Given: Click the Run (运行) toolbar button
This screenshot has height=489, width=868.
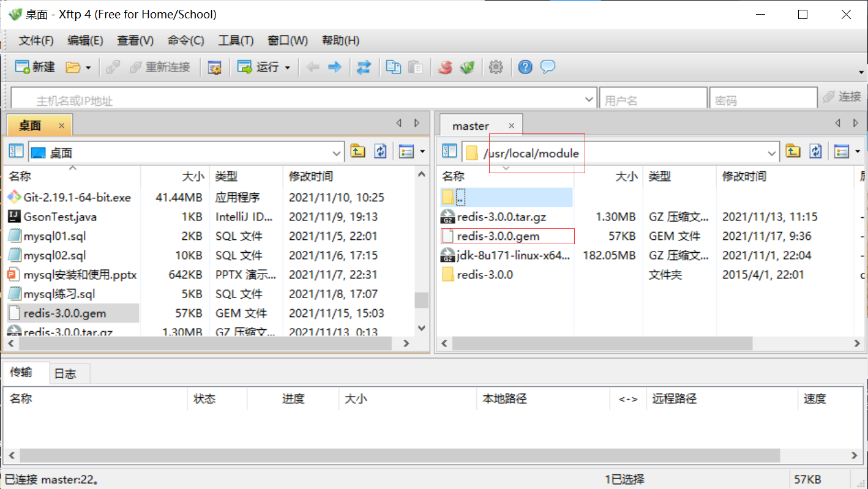Looking at the screenshot, I should (x=258, y=67).
